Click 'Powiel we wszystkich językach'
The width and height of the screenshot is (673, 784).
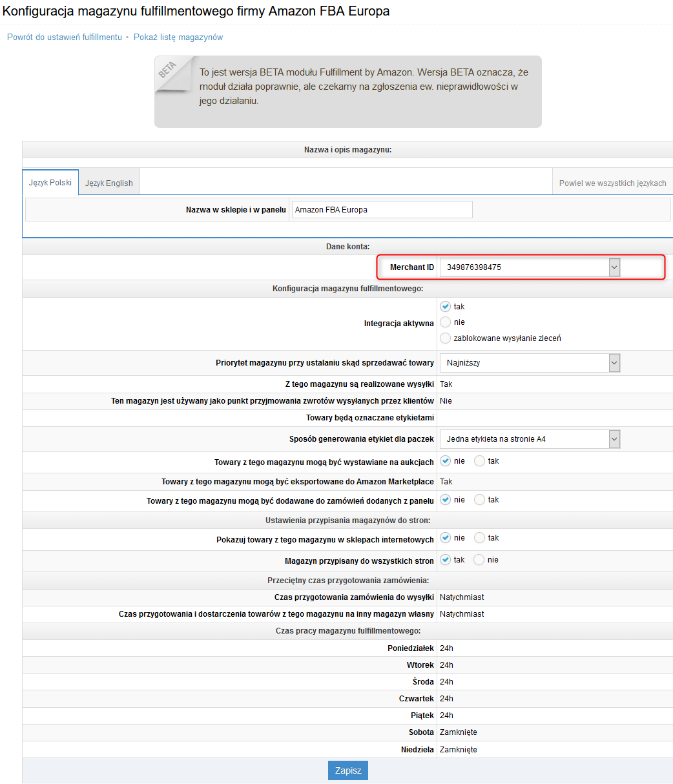[613, 183]
